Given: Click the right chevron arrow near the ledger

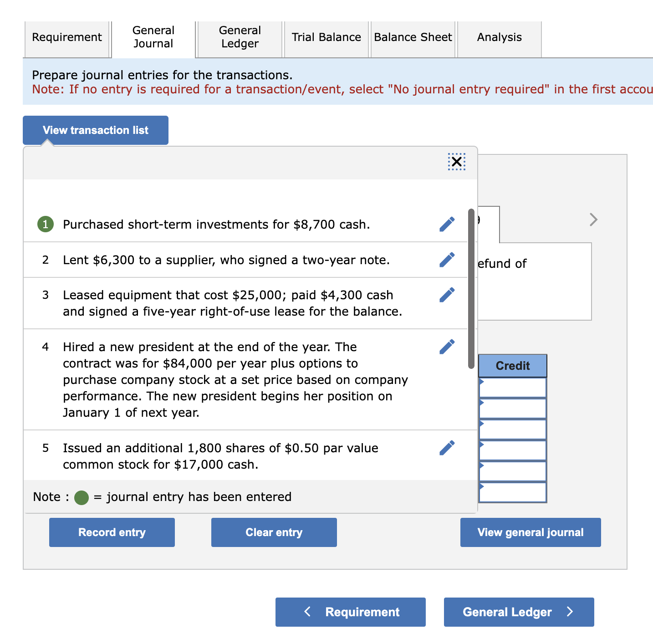Looking at the screenshot, I should (x=593, y=220).
